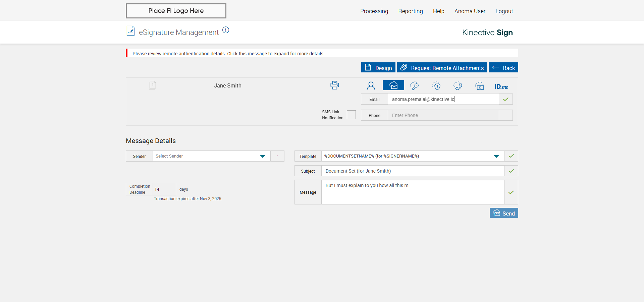Click Request Remote Attachments button

(x=442, y=68)
